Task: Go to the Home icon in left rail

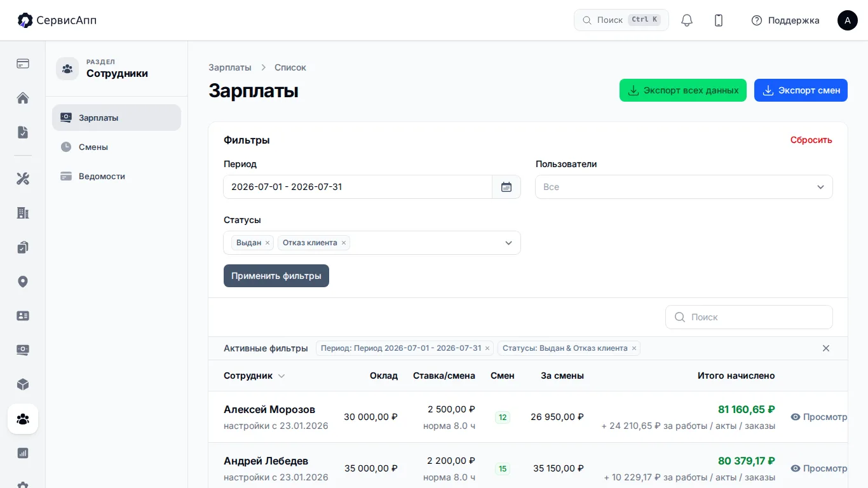Action: [23, 98]
